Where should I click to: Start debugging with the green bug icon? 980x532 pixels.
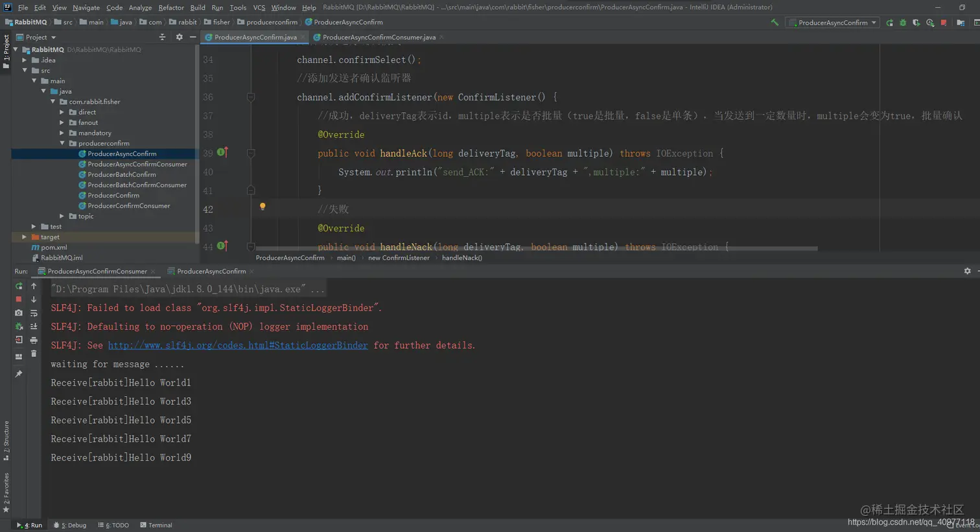pos(903,23)
